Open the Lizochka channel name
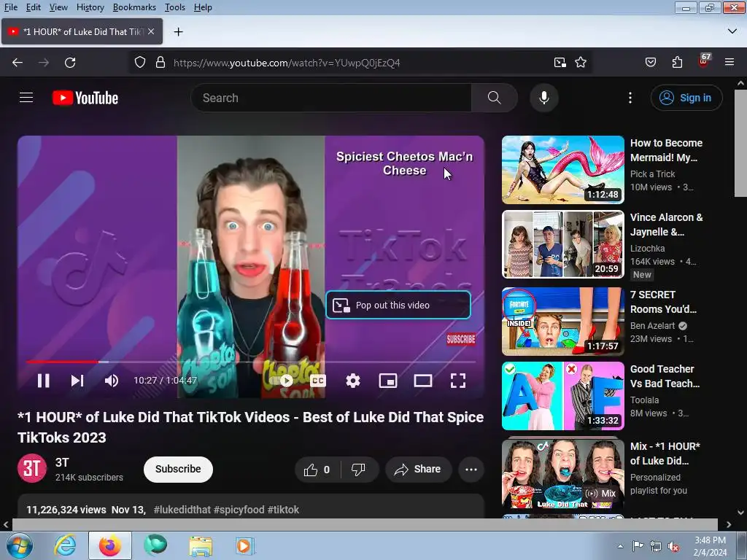The image size is (747, 560). 648,248
